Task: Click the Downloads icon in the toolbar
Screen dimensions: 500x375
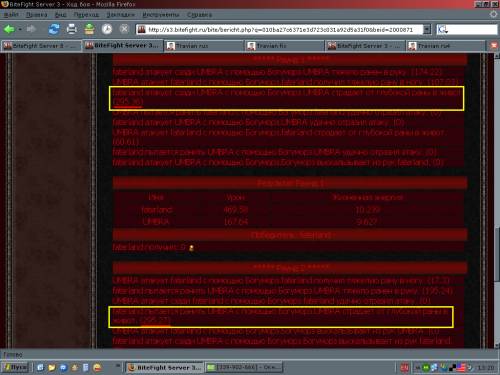Action: pos(89,29)
